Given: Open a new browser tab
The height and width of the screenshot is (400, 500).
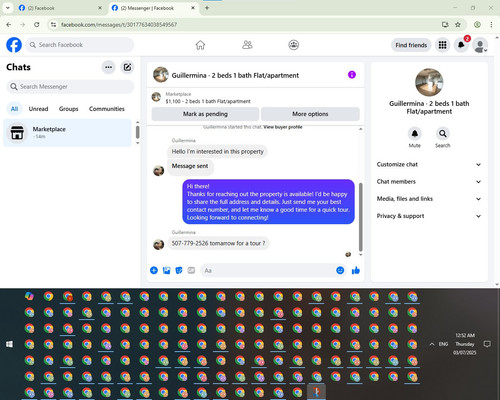Looking at the screenshot, I should (207, 8).
